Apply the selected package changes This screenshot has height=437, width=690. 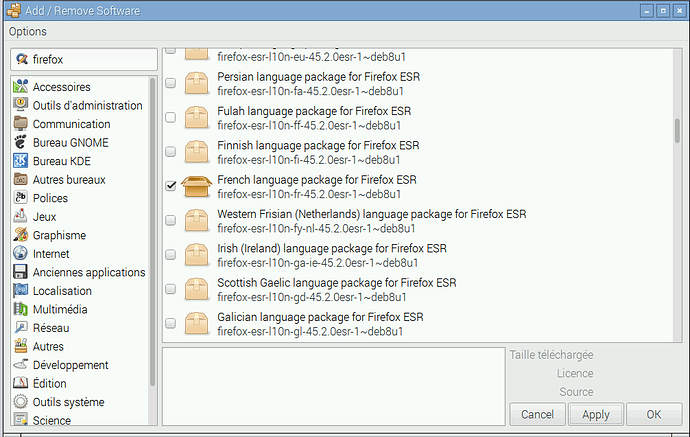(595, 414)
